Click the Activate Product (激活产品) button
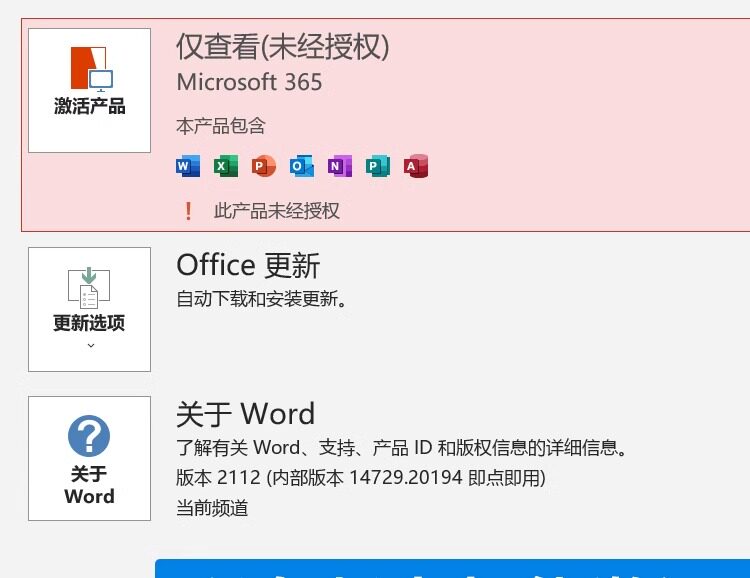 pos(89,90)
